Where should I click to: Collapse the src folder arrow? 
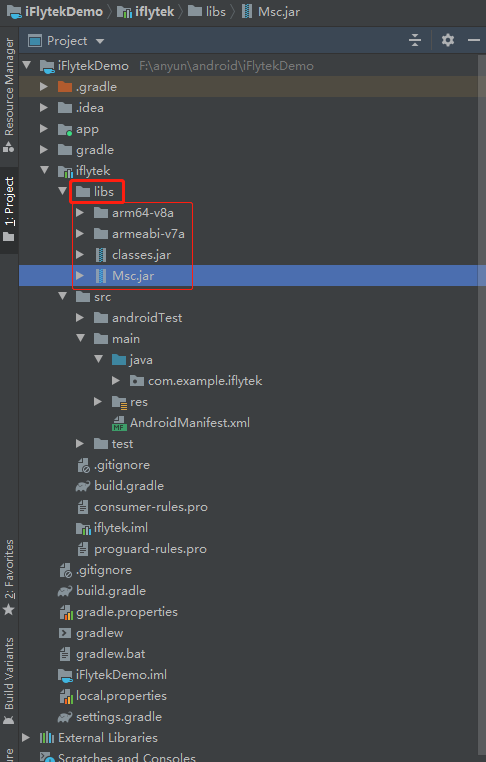(x=63, y=296)
